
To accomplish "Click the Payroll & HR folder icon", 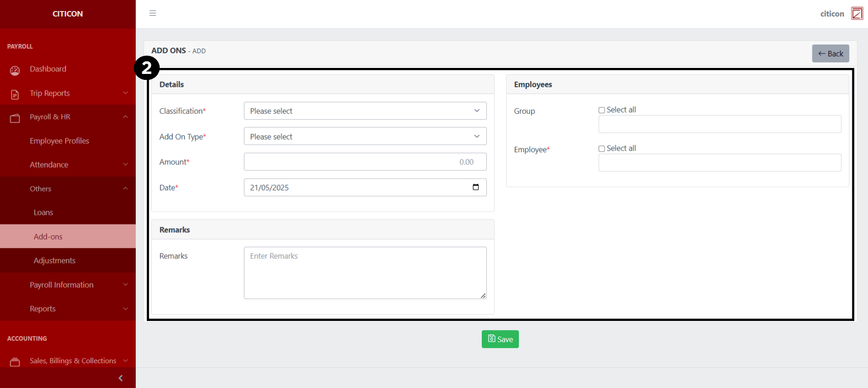I will (15, 118).
